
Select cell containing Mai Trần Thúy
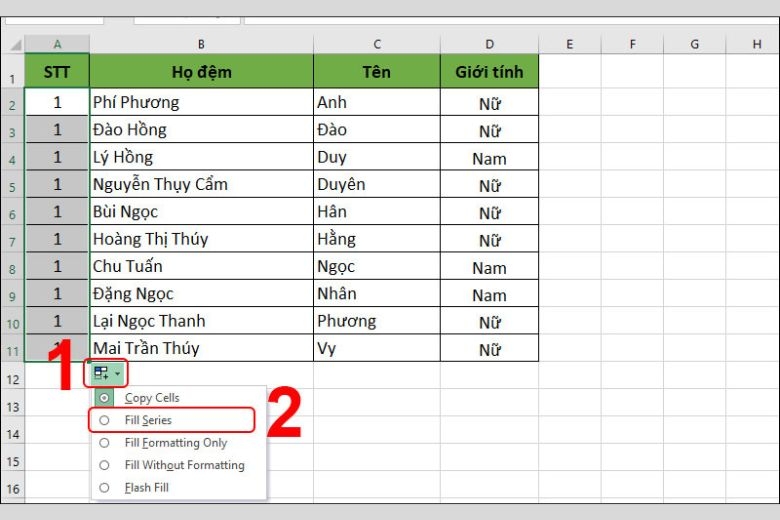click(201, 348)
